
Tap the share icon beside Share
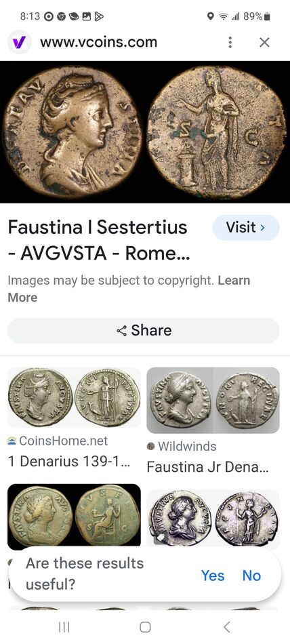[121, 331]
